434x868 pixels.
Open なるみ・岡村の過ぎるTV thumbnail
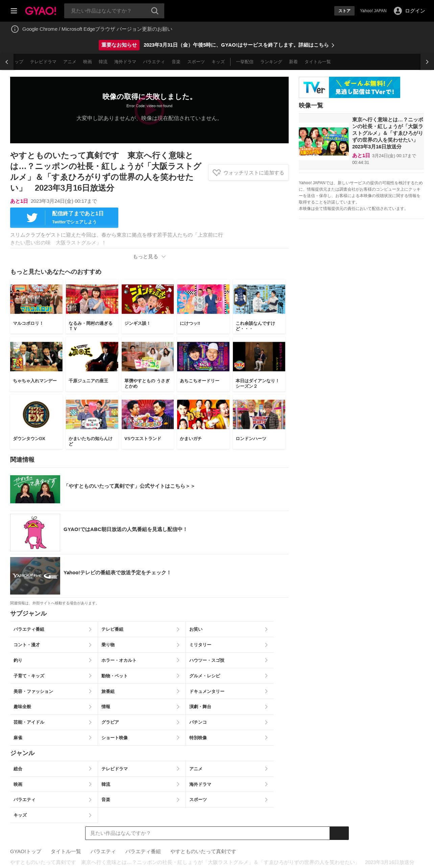click(92, 299)
